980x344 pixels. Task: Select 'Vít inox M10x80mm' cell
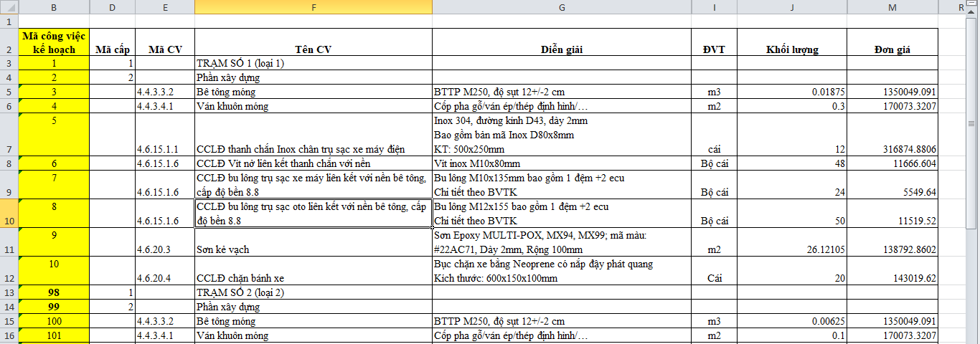click(x=562, y=163)
